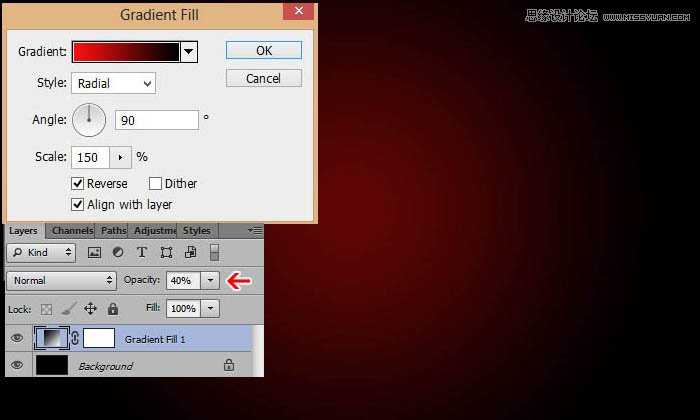Filter layers by smart object icon
The height and width of the screenshot is (420, 700).
click(x=191, y=253)
